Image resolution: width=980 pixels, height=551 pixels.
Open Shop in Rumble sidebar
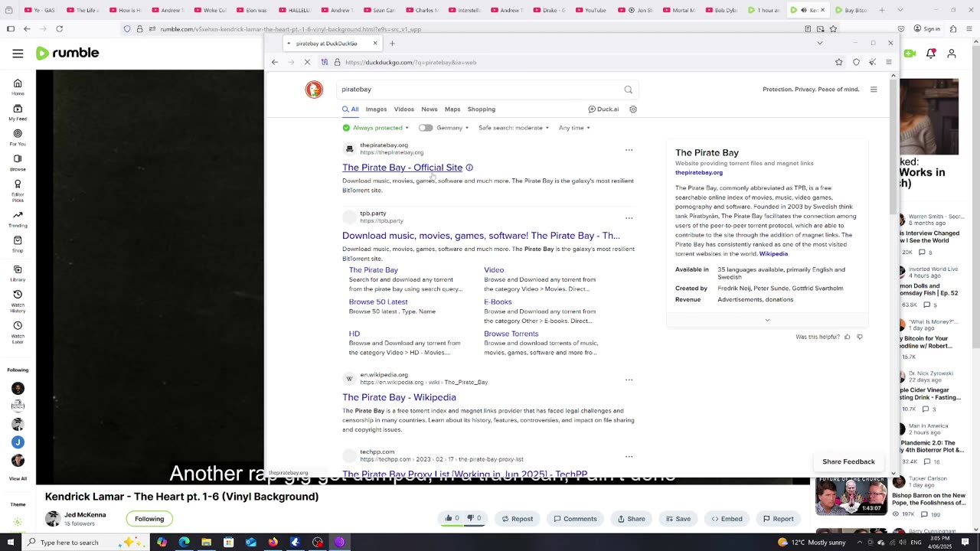tap(18, 245)
